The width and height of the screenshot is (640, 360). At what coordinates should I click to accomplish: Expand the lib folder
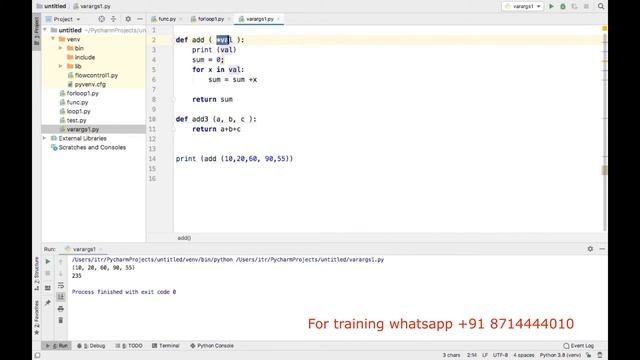tap(61, 66)
